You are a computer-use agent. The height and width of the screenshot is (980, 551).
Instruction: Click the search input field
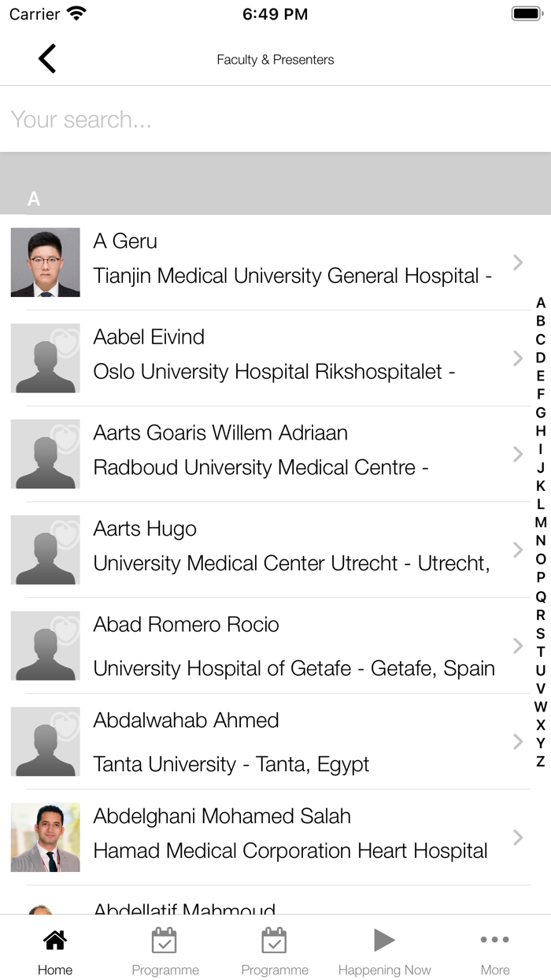tap(275, 120)
